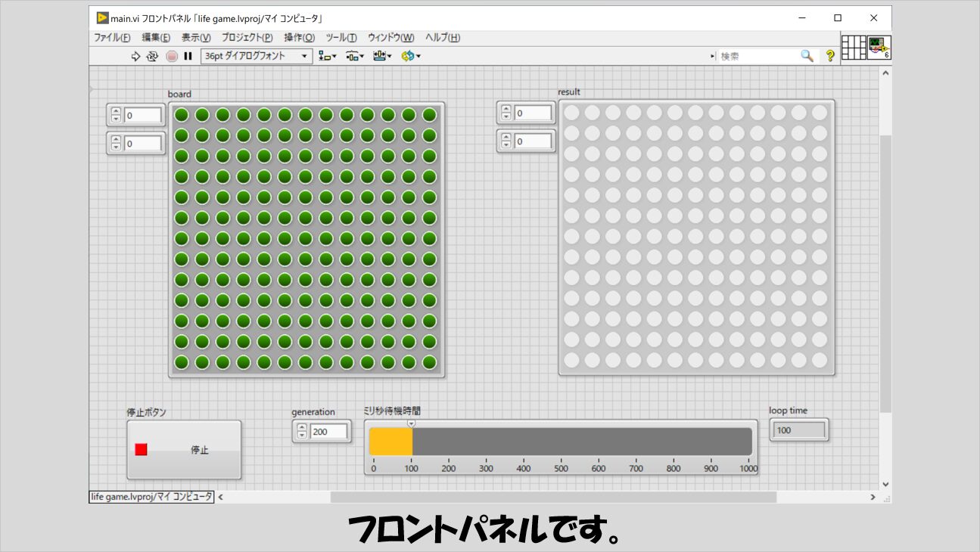Toggle the board LED in last row, last column
This screenshot has height=552, width=980.
click(x=429, y=362)
